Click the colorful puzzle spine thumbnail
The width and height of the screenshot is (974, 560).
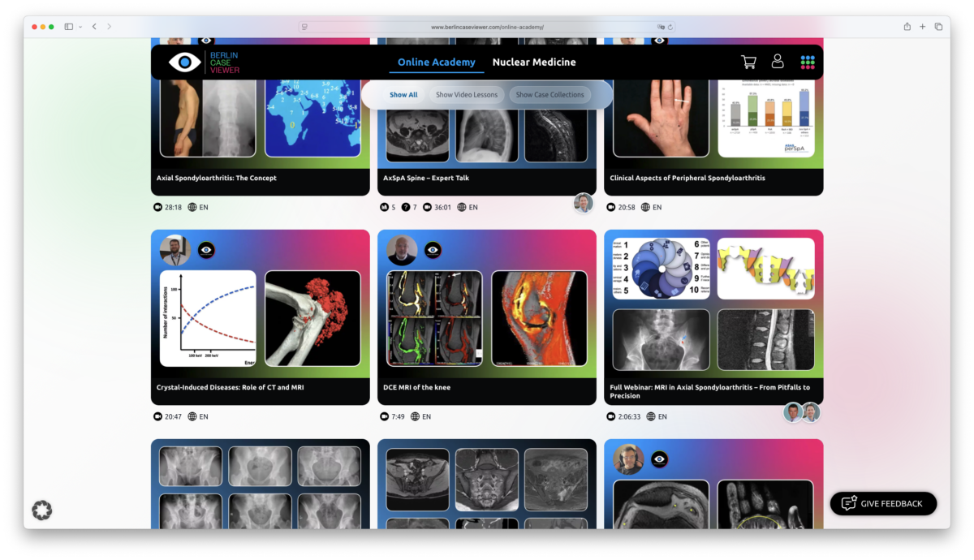click(x=766, y=269)
